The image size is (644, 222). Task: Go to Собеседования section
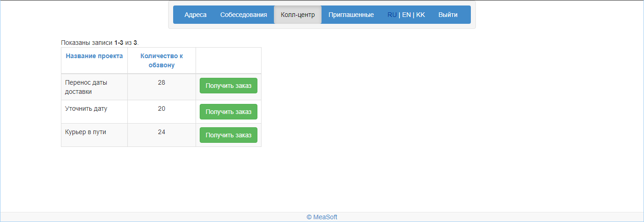click(244, 15)
